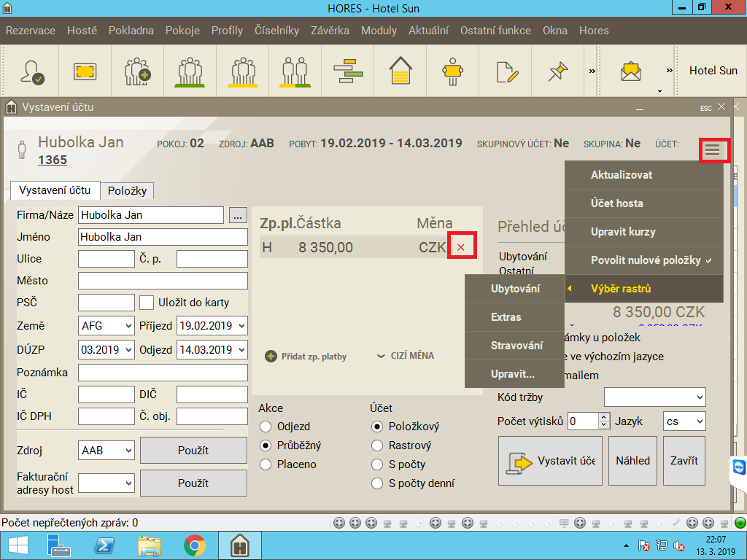Expand the Jazyk language dropdown
The image size is (747, 560).
[x=684, y=421]
